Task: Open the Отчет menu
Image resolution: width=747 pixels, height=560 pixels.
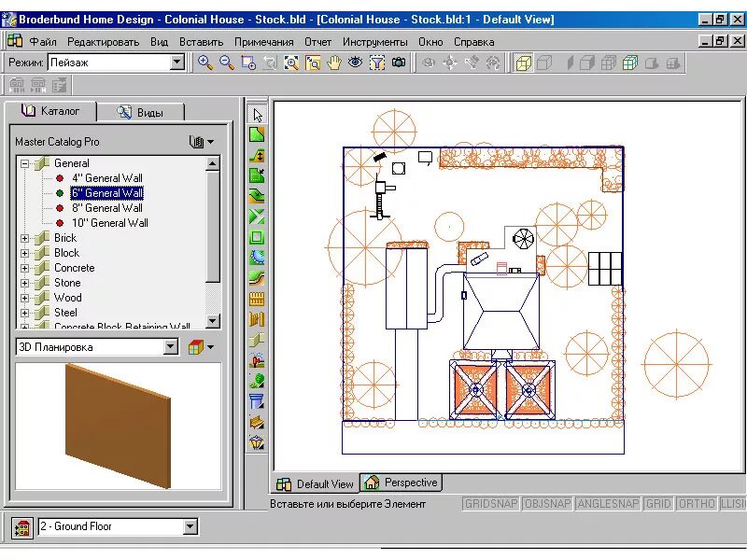Action: pyautogui.click(x=317, y=42)
